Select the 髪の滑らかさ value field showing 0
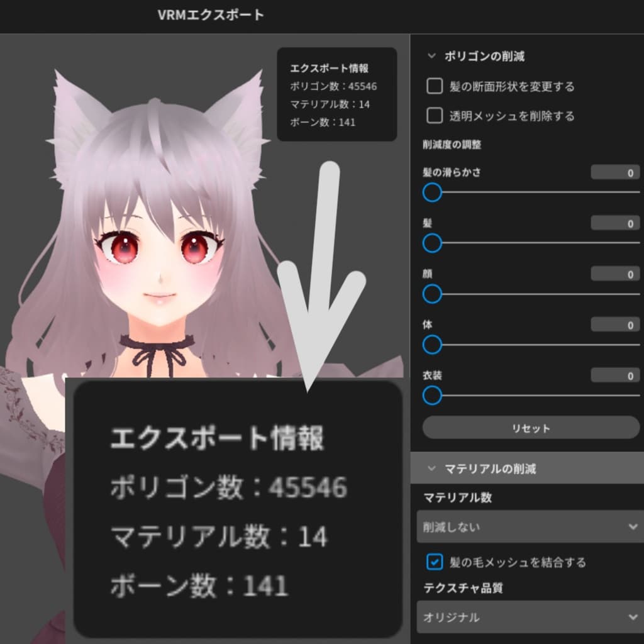This screenshot has width=644, height=644. 615,172
